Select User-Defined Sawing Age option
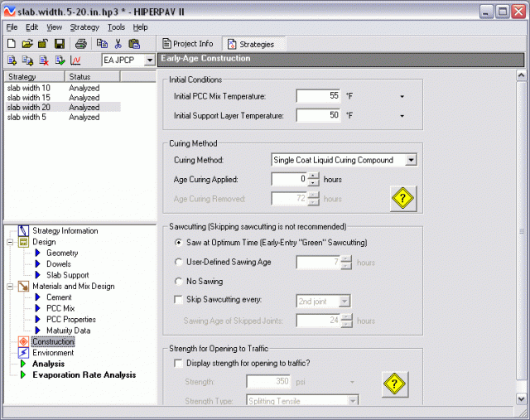This screenshot has width=530, height=420. (179, 262)
